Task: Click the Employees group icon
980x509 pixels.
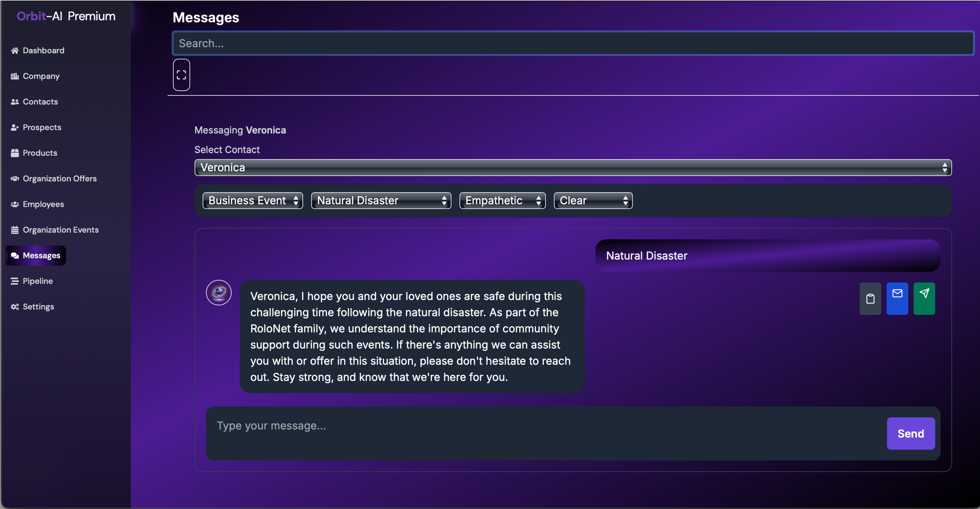Action: 15,204
